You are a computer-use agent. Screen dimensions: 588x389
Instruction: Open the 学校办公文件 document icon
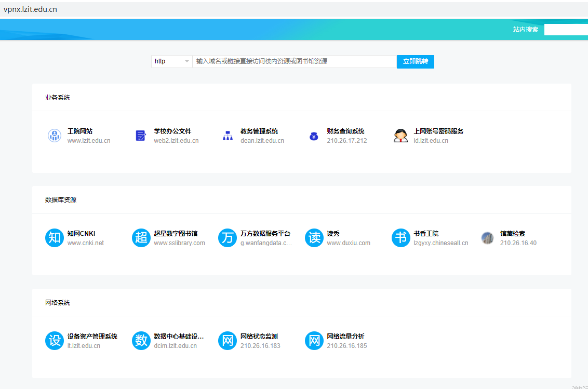(141, 136)
